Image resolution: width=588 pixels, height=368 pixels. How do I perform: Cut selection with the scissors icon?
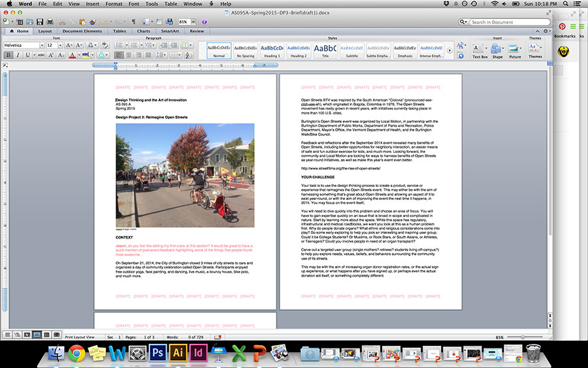tap(62, 22)
